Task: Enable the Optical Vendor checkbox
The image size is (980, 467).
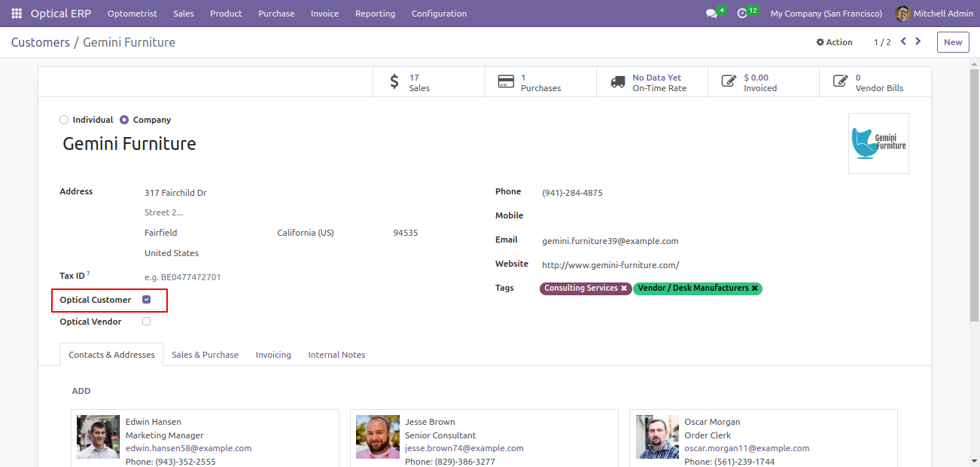Action: coord(146,322)
